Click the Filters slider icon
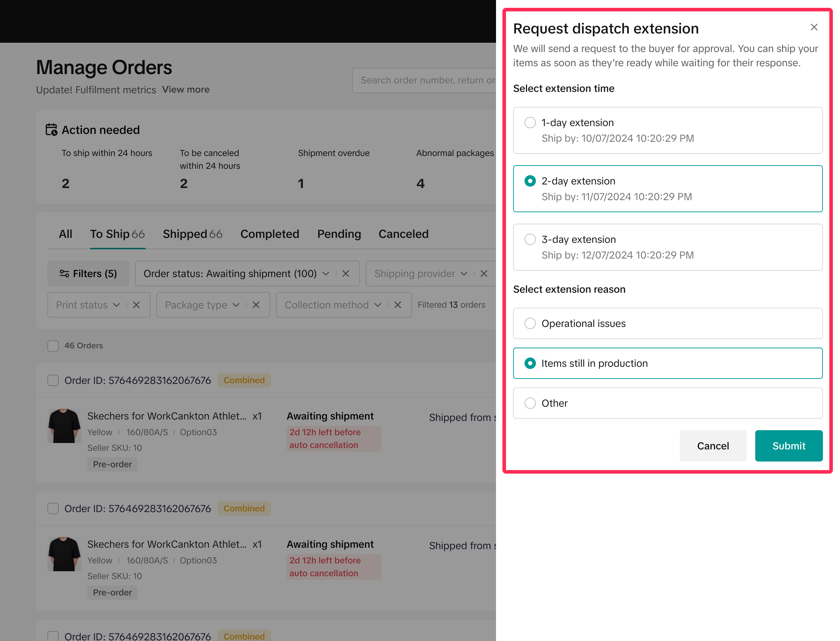 pyautogui.click(x=64, y=273)
